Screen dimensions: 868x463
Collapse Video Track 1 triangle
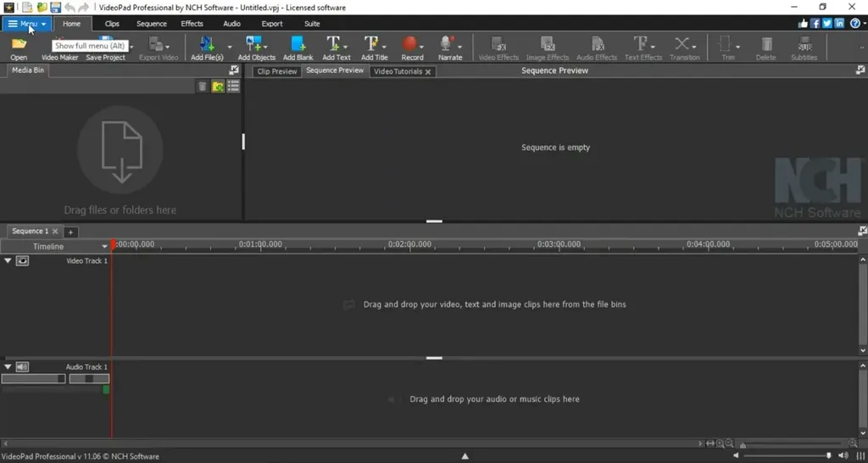point(8,260)
